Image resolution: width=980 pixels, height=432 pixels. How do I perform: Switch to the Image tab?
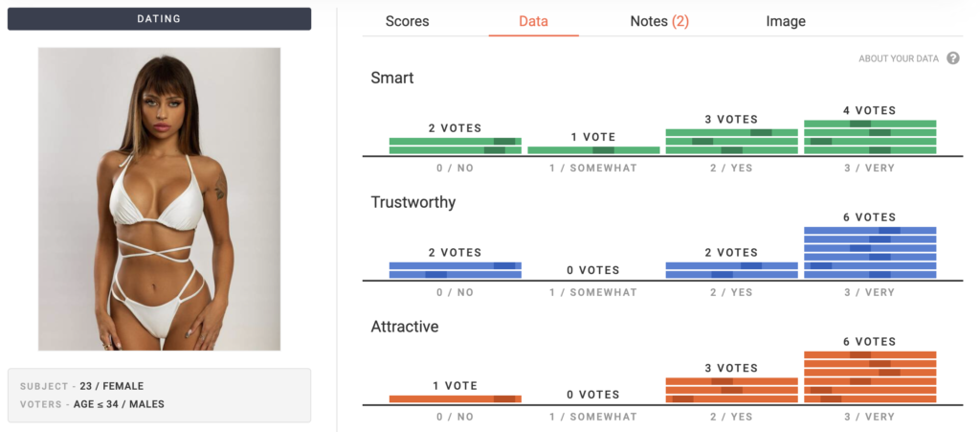(x=786, y=21)
